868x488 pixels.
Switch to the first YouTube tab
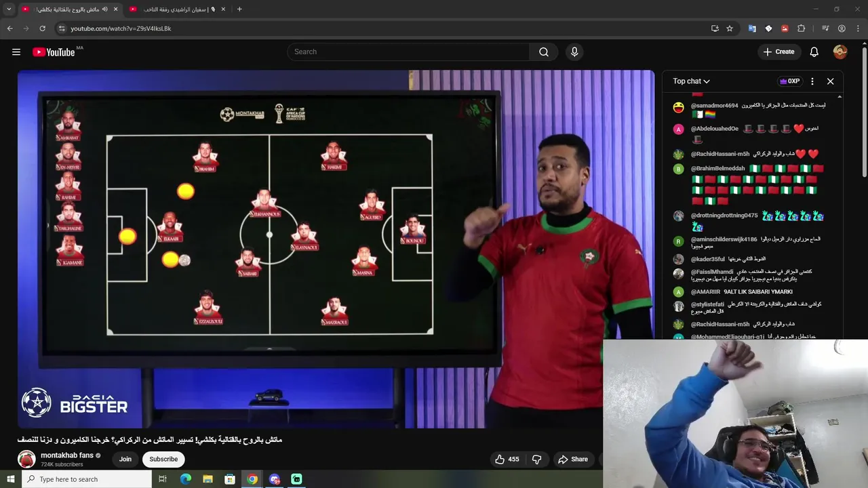pyautogui.click(x=69, y=9)
